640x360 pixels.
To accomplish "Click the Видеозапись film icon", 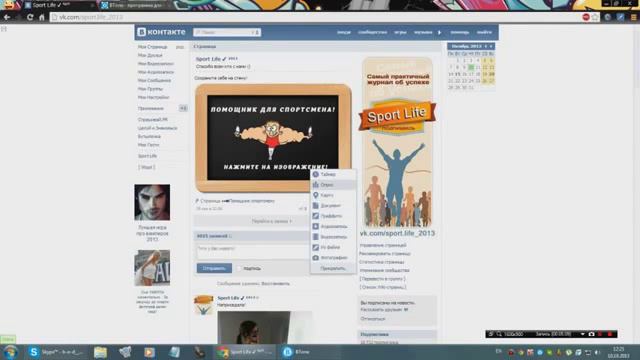I will 316,237.
